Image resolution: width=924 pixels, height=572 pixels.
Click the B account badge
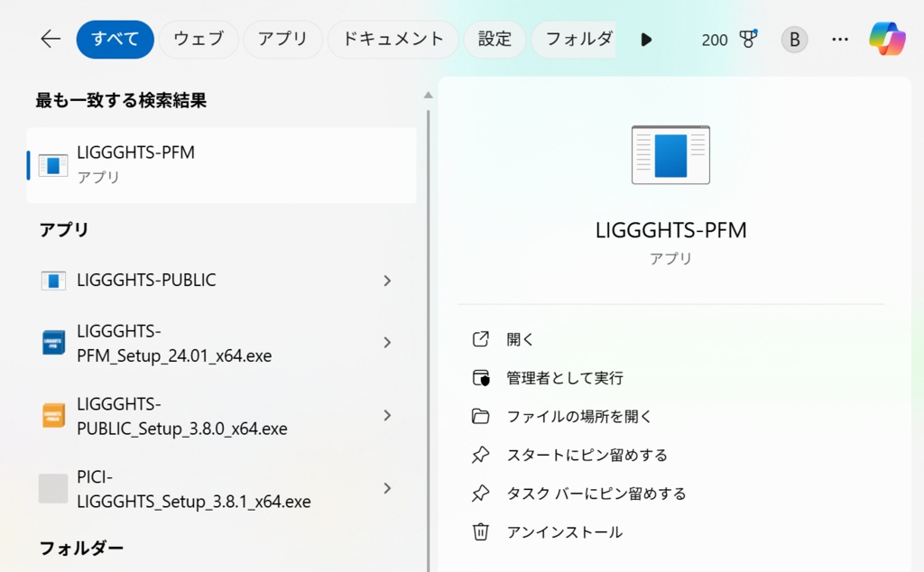pyautogui.click(x=793, y=39)
